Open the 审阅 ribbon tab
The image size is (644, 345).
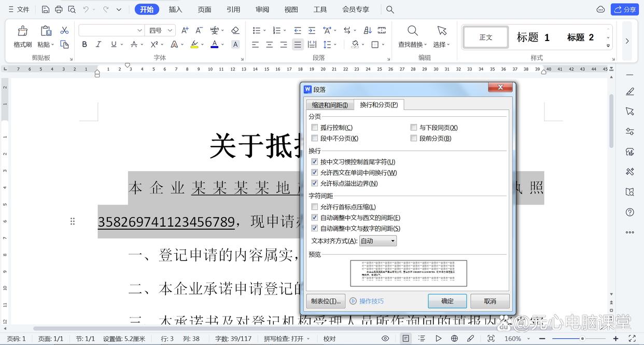click(262, 9)
